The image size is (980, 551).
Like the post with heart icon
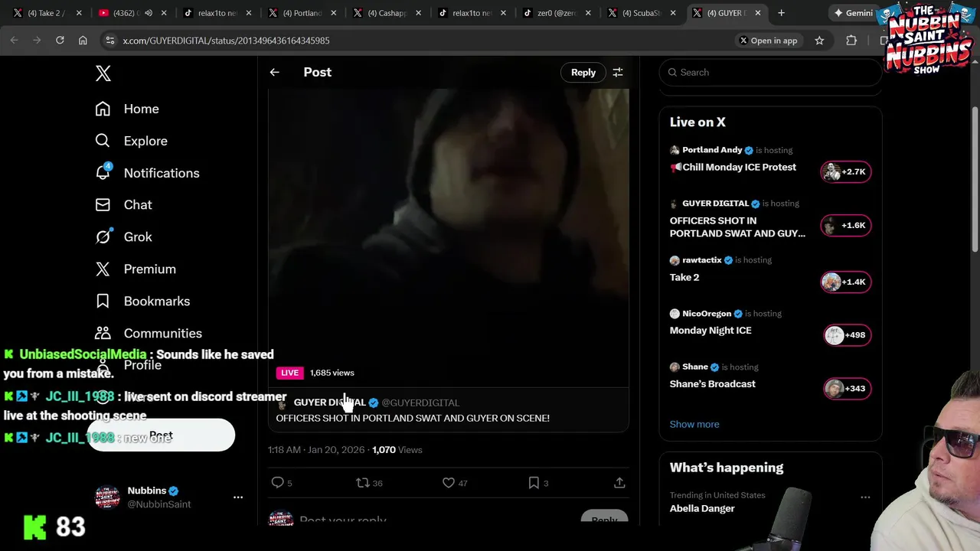[x=449, y=483]
